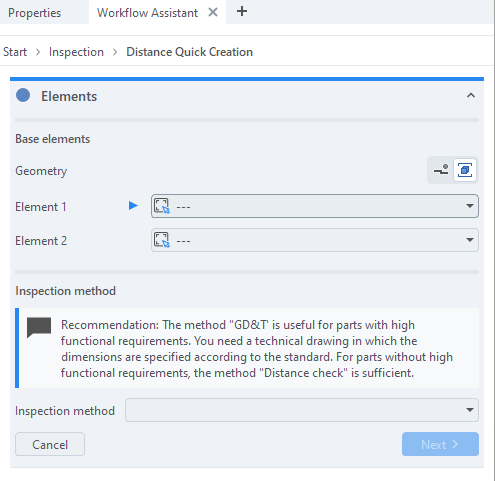Click Element 2 selection picker icon
495x481 pixels.
(162, 240)
